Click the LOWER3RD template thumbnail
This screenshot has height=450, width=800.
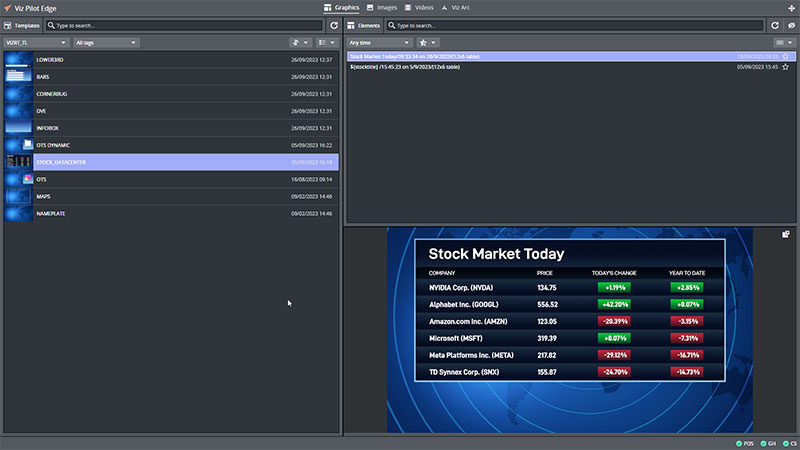(x=18, y=60)
